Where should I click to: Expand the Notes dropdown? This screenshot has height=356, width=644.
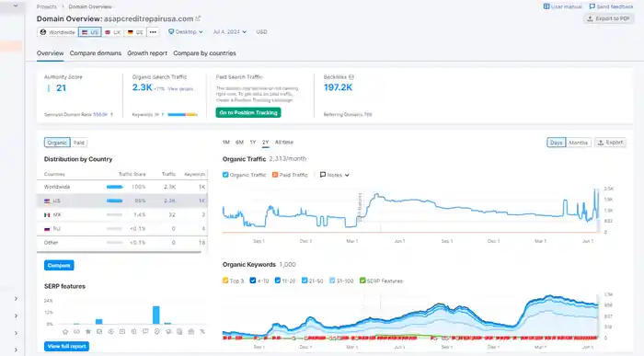point(335,175)
